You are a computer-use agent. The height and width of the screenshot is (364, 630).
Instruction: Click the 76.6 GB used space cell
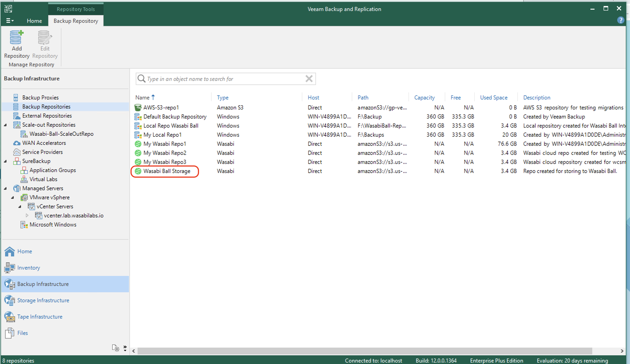507,144
